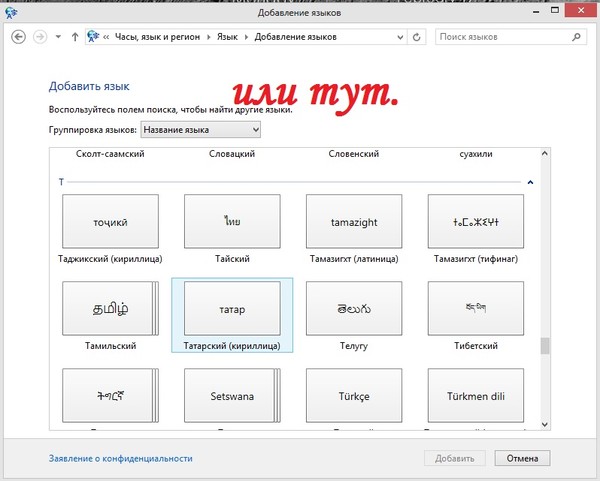Click label 'Тамазигхт (латиница)'
This screenshot has height=481, width=600.
point(354,259)
